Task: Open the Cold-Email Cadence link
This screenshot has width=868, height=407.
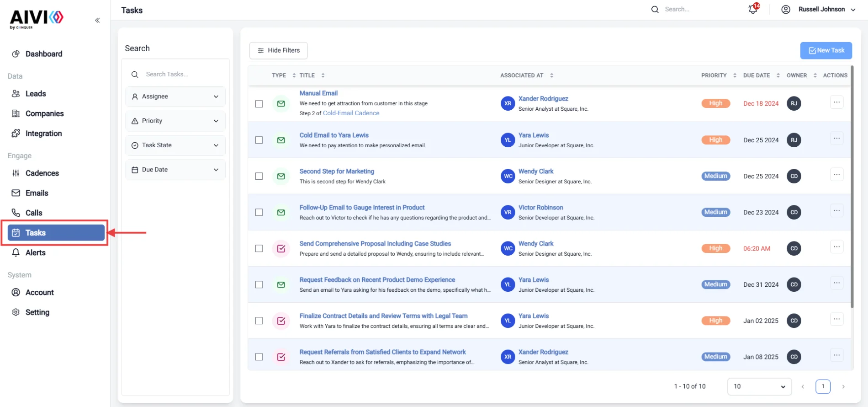Action: pos(351,113)
